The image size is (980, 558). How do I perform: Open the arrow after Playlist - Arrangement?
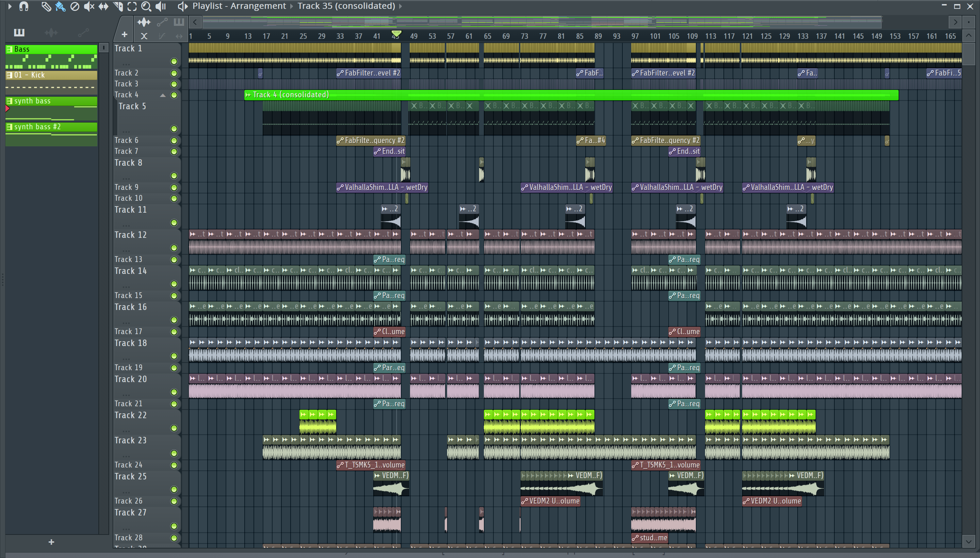tap(291, 6)
